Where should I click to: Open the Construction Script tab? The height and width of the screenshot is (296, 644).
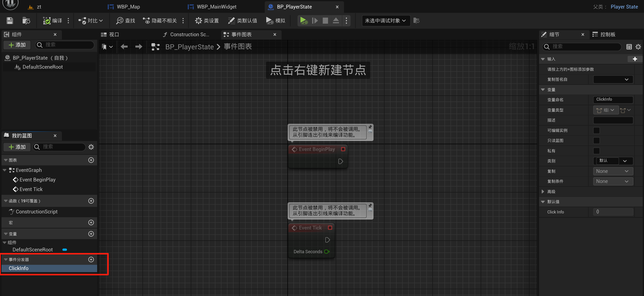189,34
